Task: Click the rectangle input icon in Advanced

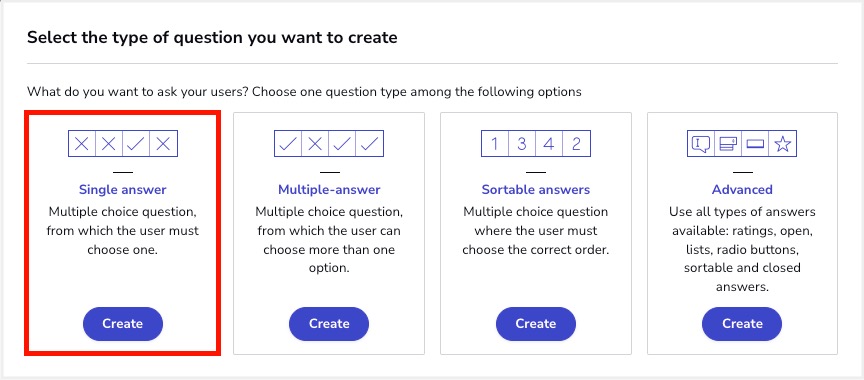Action: point(755,144)
